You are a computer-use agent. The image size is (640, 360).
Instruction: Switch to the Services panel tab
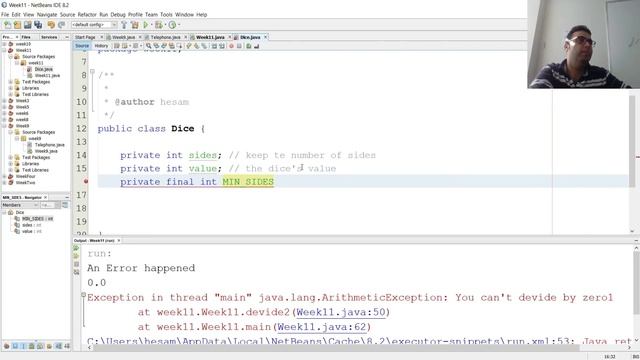[49, 37]
